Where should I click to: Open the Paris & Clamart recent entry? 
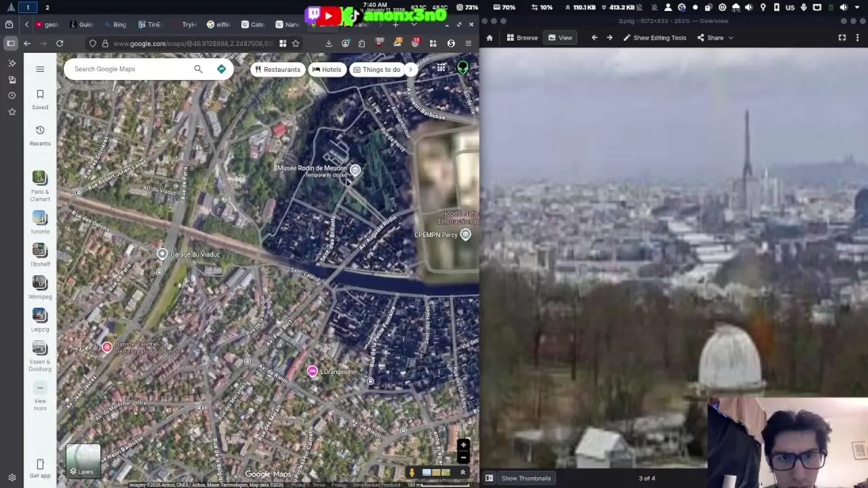[x=40, y=186]
